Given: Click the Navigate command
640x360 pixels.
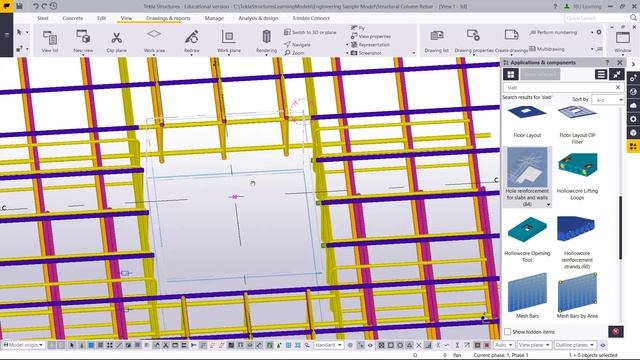Looking at the screenshot, I should tap(297, 44).
